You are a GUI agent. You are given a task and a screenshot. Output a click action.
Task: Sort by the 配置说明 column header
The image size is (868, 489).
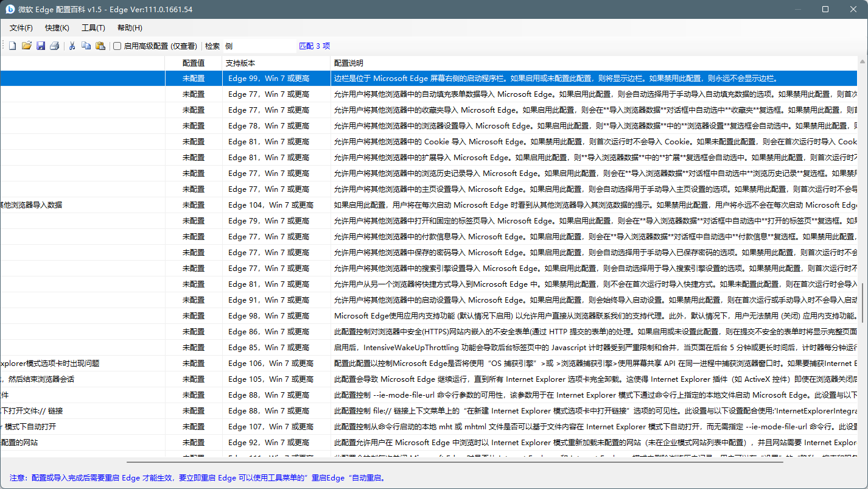pyautogui.click(x=594, y=63)
